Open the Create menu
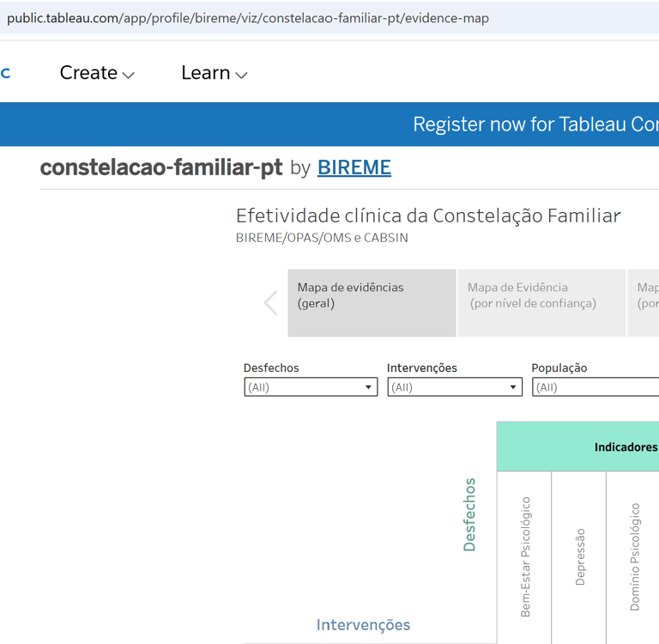Image resolution: width=659 pixels, height=644 pixels. [97, 73]
